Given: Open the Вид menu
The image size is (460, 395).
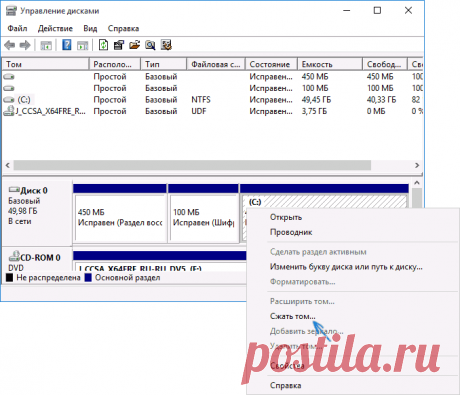Looking at the screenshot, I should (90, 28).
